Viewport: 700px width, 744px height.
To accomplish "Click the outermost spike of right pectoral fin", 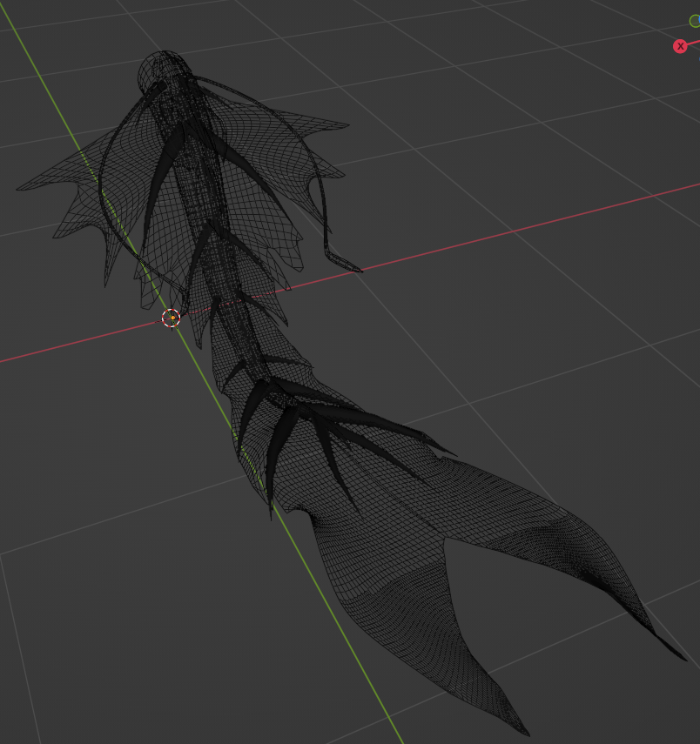I will coord(333,125).
